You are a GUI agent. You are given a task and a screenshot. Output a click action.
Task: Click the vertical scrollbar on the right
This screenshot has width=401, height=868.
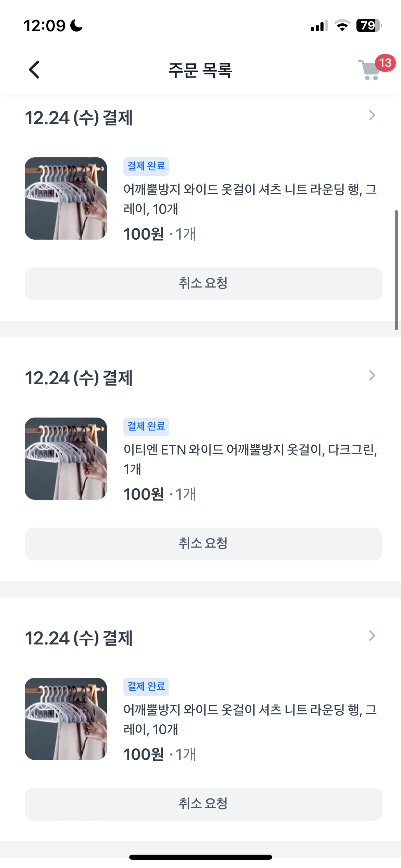396,270
